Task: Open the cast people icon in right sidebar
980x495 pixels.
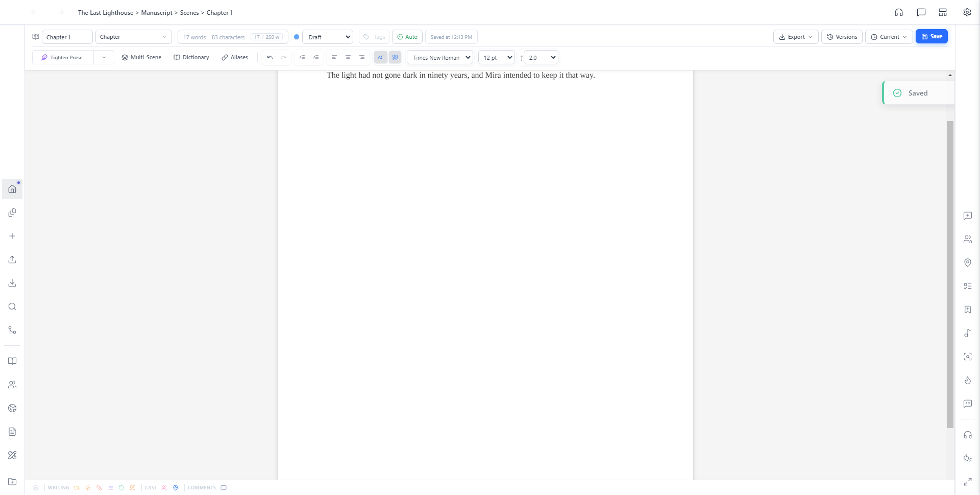Action: click(968, 239)
